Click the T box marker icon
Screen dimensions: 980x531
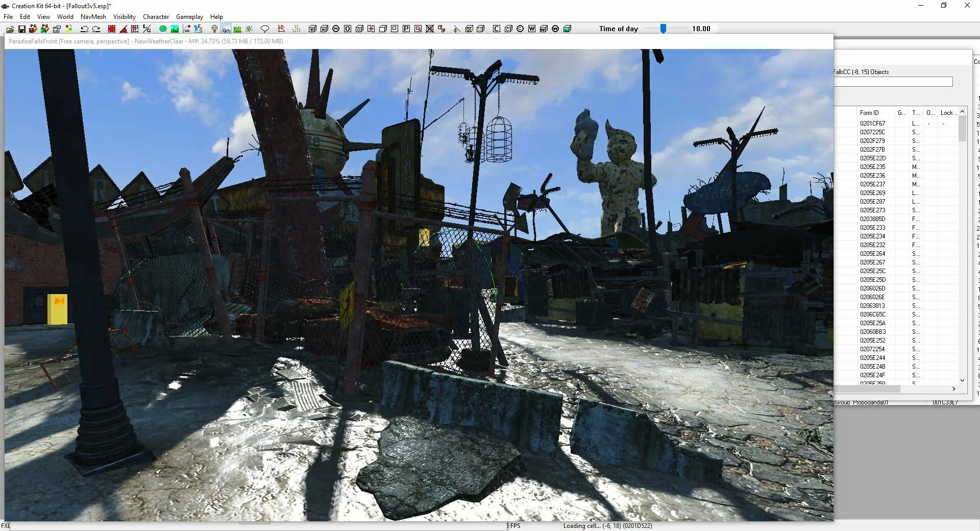(x=312, y=29)
